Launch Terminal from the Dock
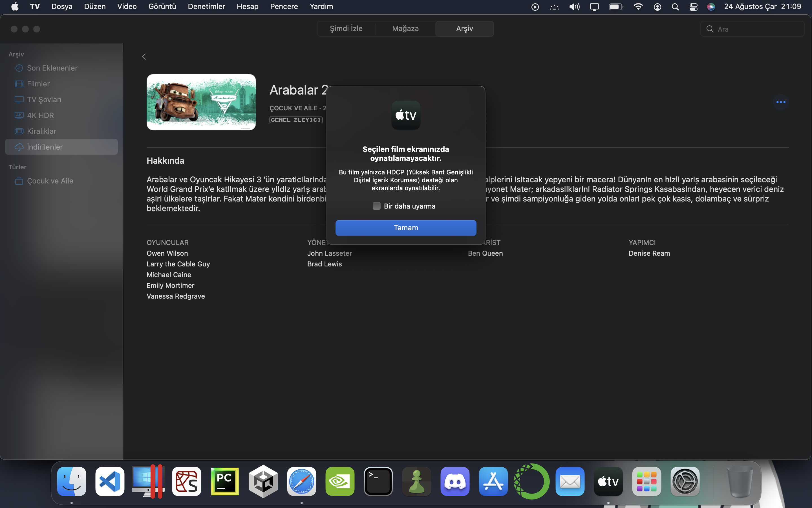Image resolution: width=812 pixels, height=508 pixels. (x=378, y=481)
